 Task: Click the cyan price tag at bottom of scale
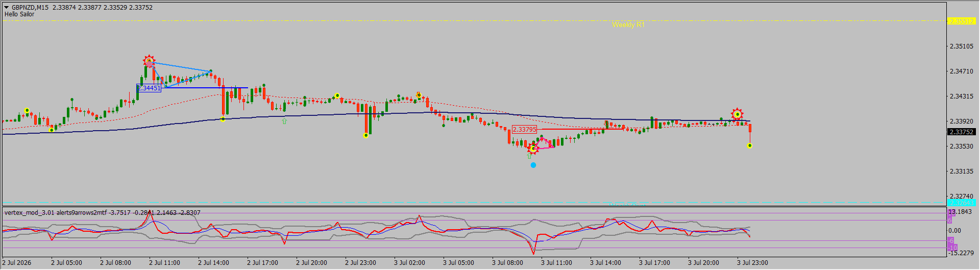pyautogui.click(x=961, y=203)
